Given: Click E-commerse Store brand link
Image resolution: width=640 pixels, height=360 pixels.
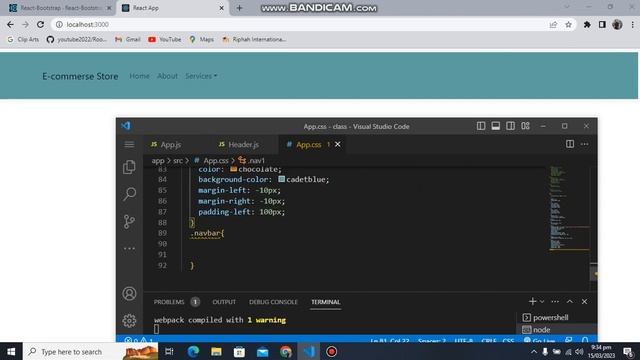Looking at the screenshot, I should point(80,76).
